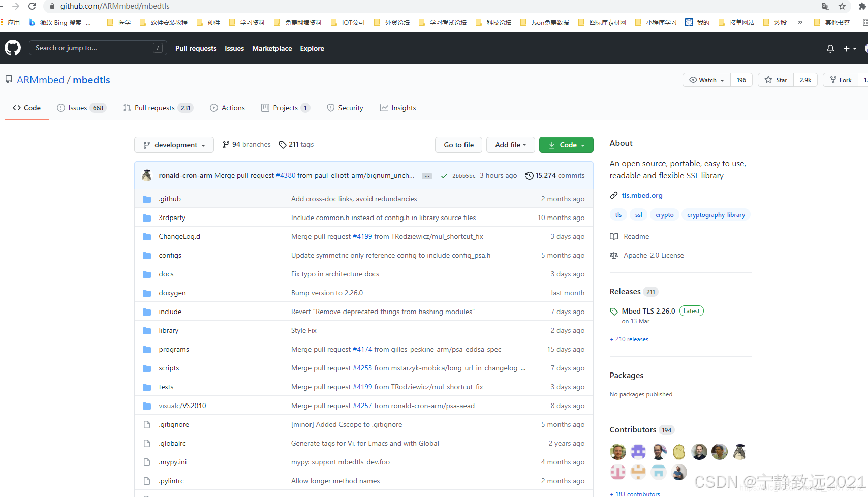View the 15,274 commits history
The height and width of the screenshot is (497, 868).
555,175
